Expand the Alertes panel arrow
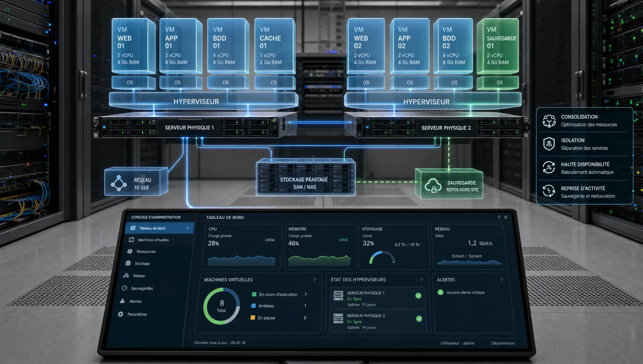This screenshot has width=643, height=364. [x=502, y=279]
